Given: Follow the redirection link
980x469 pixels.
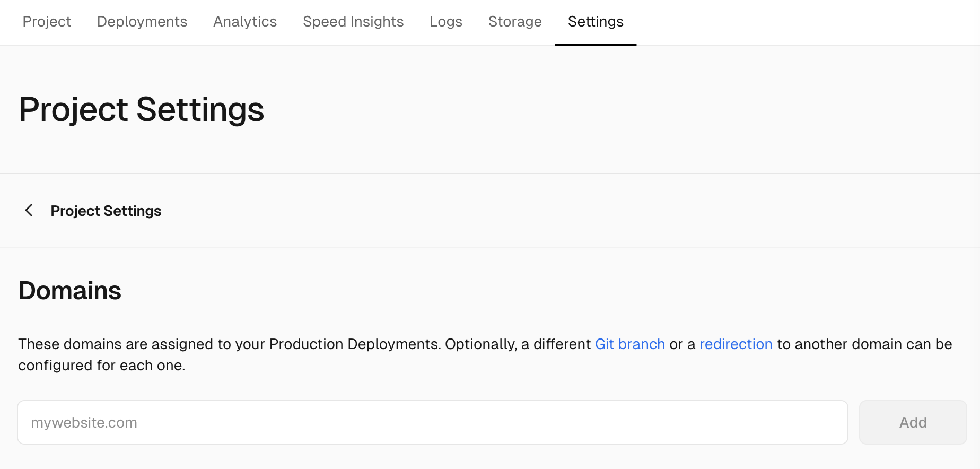Looking at the screenshot, I should [x=736, y=344].
